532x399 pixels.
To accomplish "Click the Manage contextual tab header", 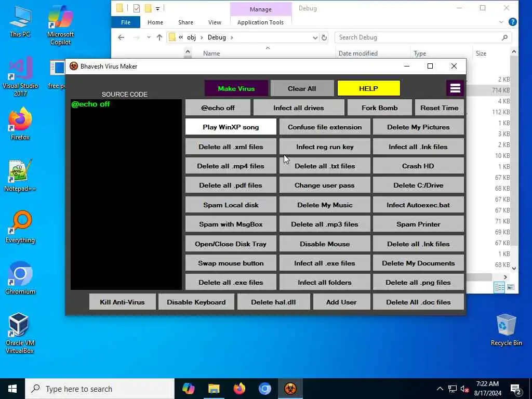I will coord(261,9).
